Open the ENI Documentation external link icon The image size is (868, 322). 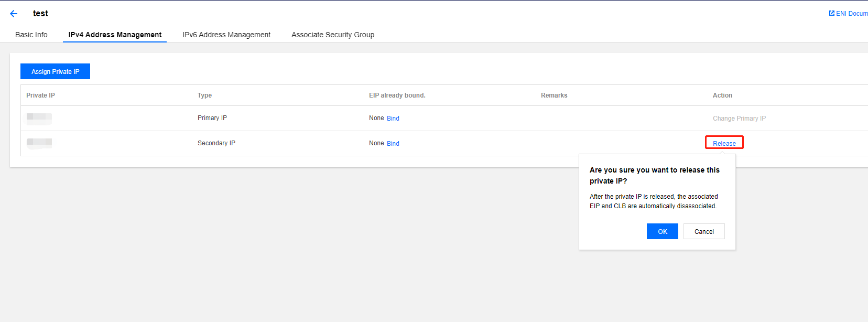point(831,13)
